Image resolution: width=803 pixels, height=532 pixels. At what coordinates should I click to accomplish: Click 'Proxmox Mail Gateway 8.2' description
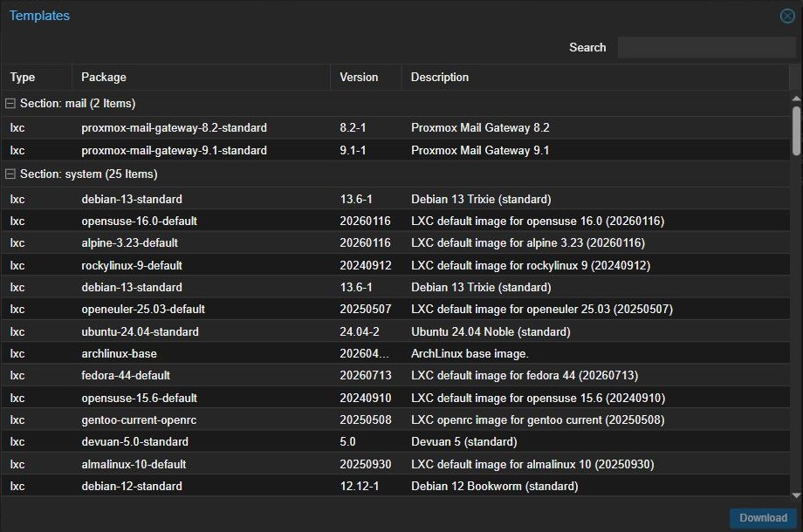click(x=480, y=127)
